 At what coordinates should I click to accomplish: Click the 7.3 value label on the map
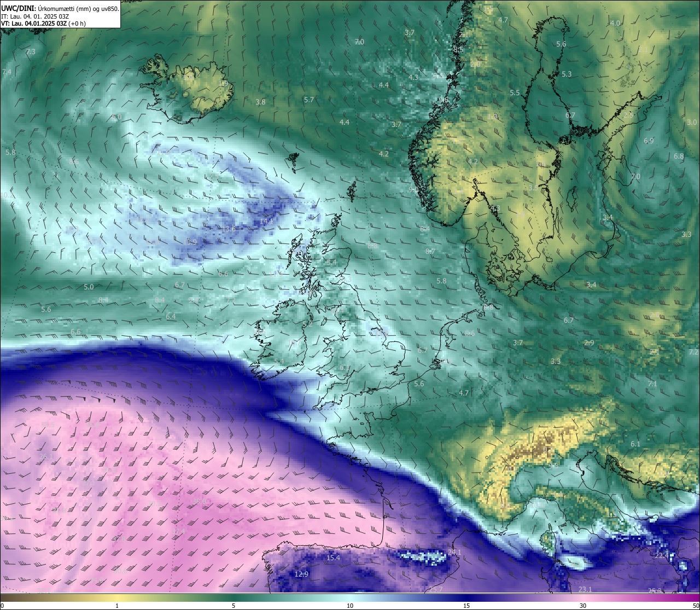coord(31,51)
